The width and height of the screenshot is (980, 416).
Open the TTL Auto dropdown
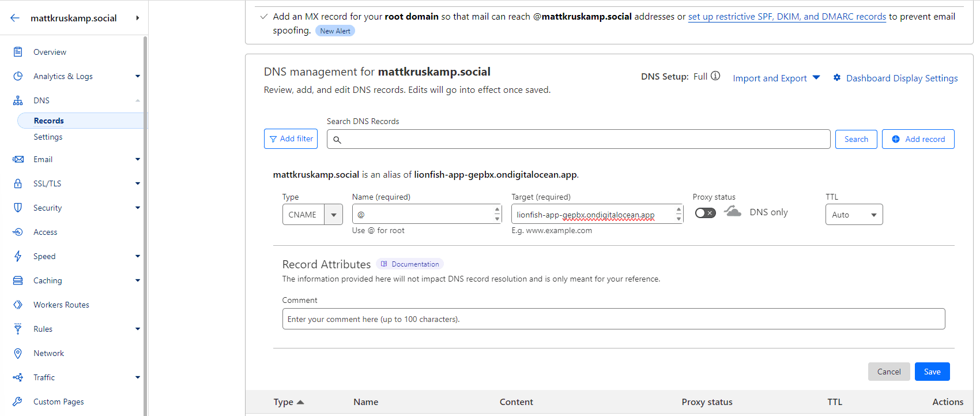click(854, 215)
